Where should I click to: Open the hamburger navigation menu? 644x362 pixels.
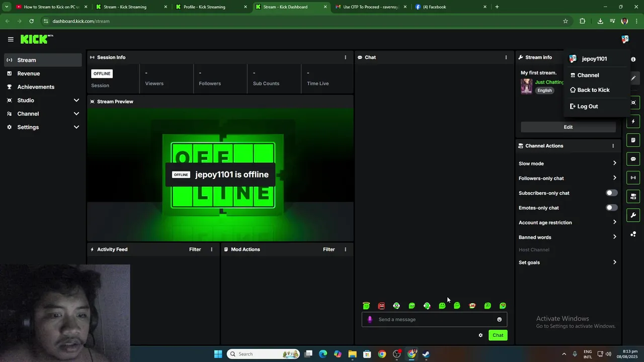pos(11,39)
